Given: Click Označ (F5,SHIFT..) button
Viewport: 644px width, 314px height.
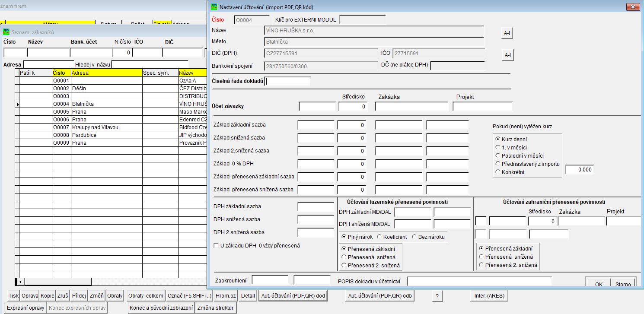Looking at the screenshot, I should click(x=190, y=296).
